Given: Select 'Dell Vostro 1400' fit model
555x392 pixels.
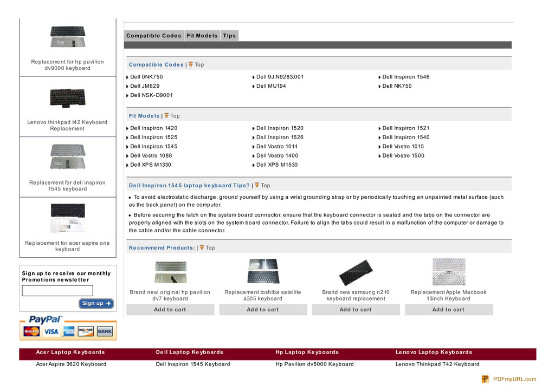Looking at the screenshot, I should click(x=277, y=155).
